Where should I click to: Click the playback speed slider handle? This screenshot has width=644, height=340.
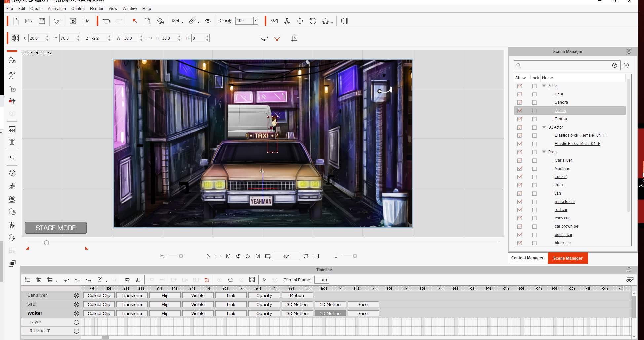[181, 256]
